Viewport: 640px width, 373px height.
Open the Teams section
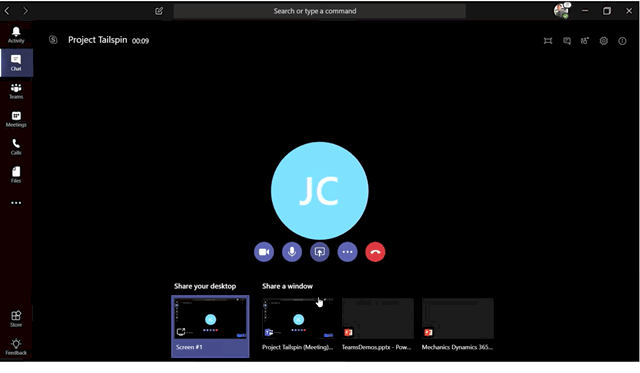click(x=16, y=91)
